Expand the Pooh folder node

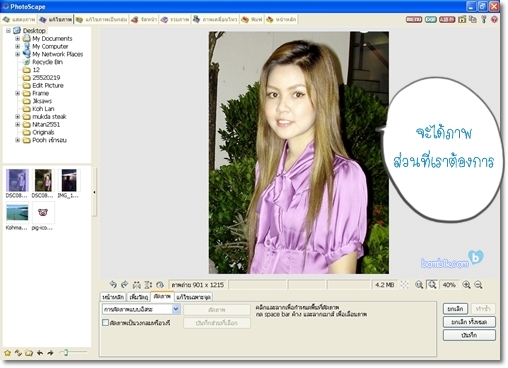click(17, 140)
